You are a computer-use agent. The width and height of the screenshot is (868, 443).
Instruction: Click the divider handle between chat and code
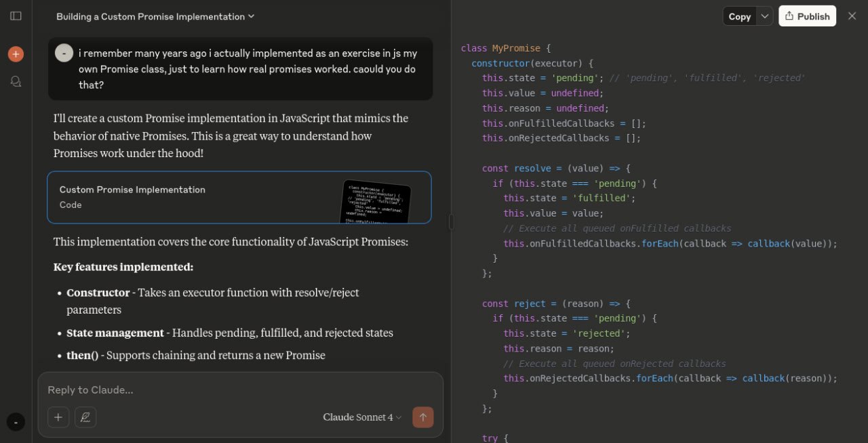tap(452, 221)
